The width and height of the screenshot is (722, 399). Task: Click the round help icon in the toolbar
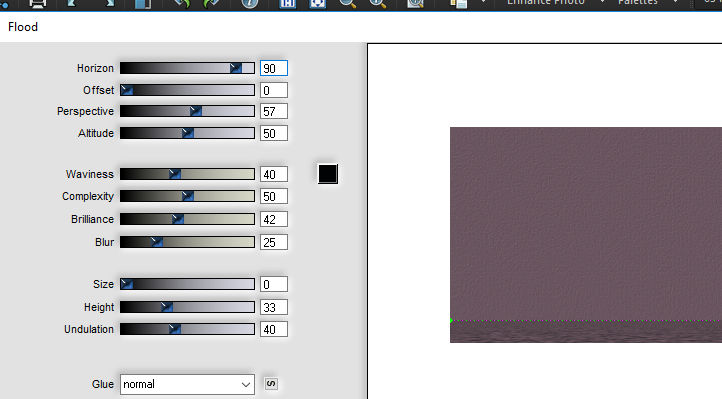point(250,4)
